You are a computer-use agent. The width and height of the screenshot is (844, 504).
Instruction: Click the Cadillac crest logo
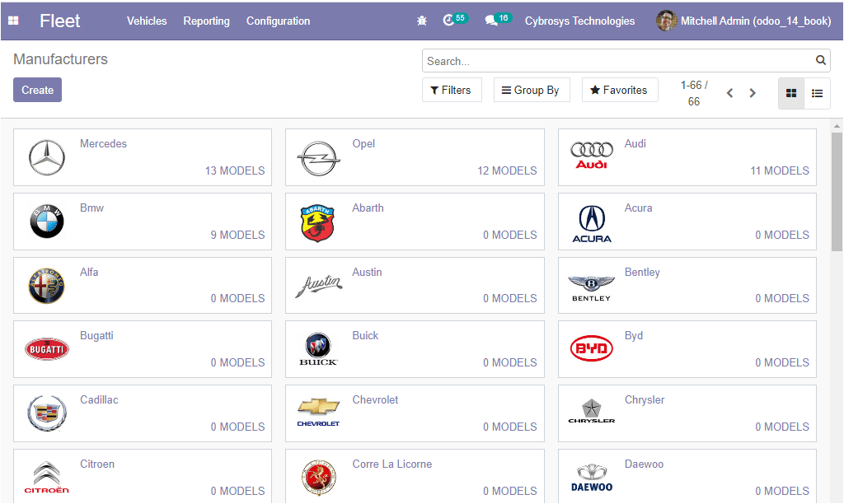(x=47, y=413)
